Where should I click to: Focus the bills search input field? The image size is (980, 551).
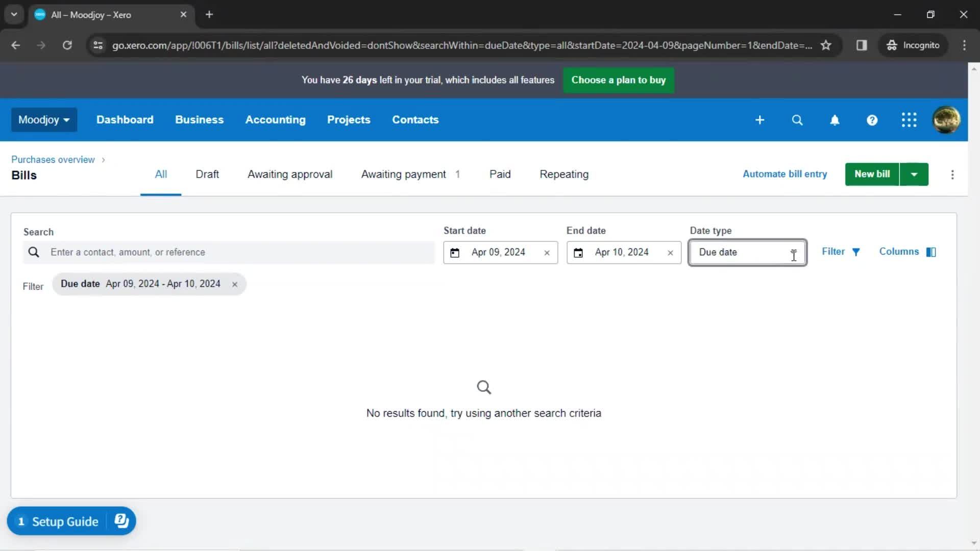229,253
